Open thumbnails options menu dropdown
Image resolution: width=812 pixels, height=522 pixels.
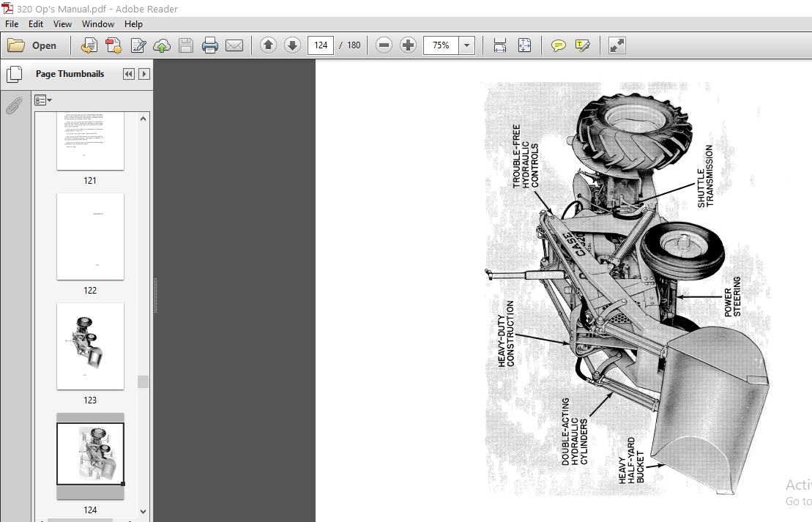pos(43,100)
